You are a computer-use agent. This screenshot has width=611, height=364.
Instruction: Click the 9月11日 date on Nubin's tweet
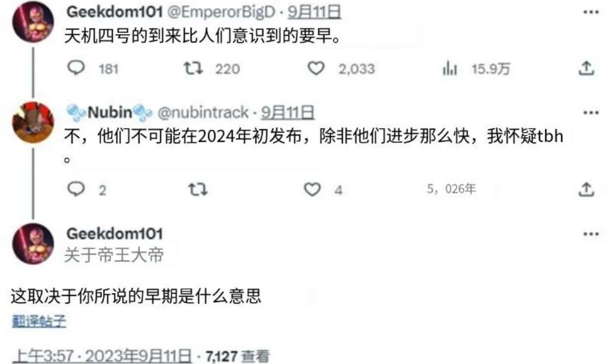tap(288, 113)
